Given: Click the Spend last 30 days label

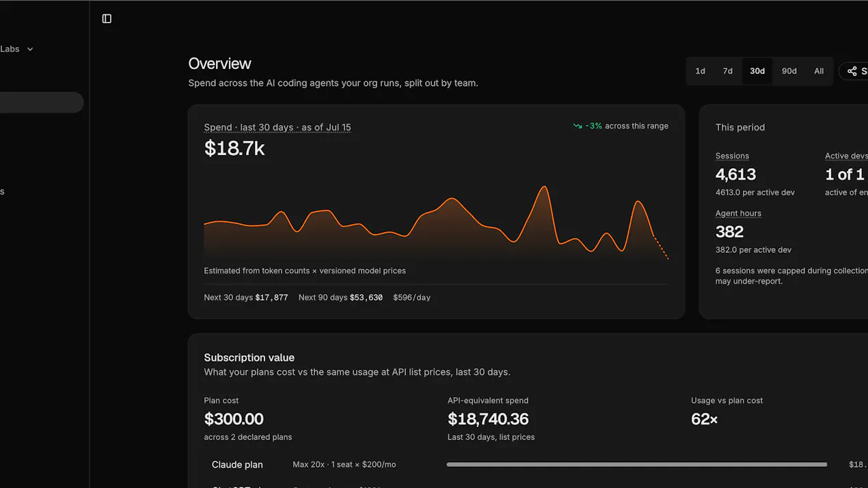Looking at the screenshot, I should pyautogui.click(x=277, y=127).
